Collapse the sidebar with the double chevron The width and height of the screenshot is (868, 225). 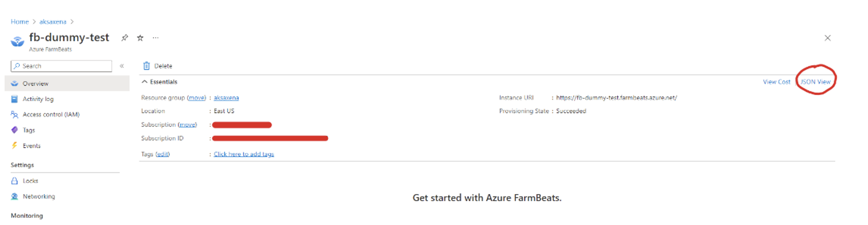coord(122,66)
